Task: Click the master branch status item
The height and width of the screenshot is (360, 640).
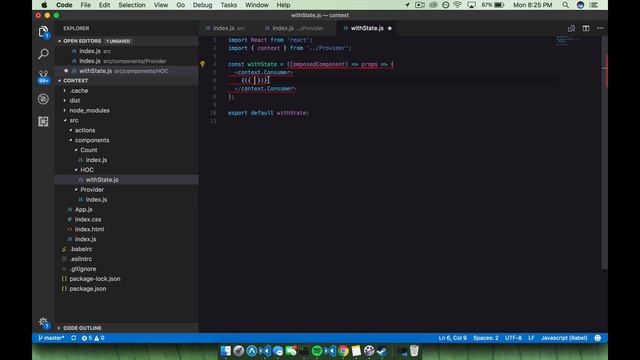Action: 51,338
